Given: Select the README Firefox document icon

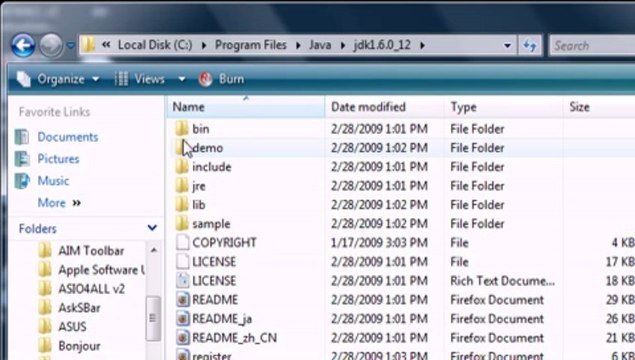Looking at the screenshot, I should [x=183, y=300].
